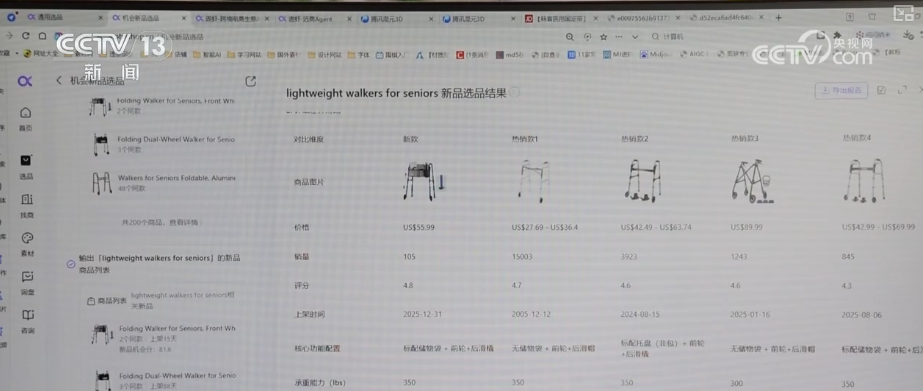
Task: Click the 热销款2 product image
Action: 643,181
